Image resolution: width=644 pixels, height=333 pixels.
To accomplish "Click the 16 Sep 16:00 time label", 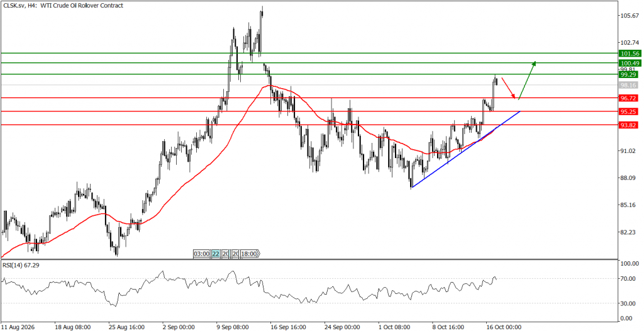I will tap(288, 327).
